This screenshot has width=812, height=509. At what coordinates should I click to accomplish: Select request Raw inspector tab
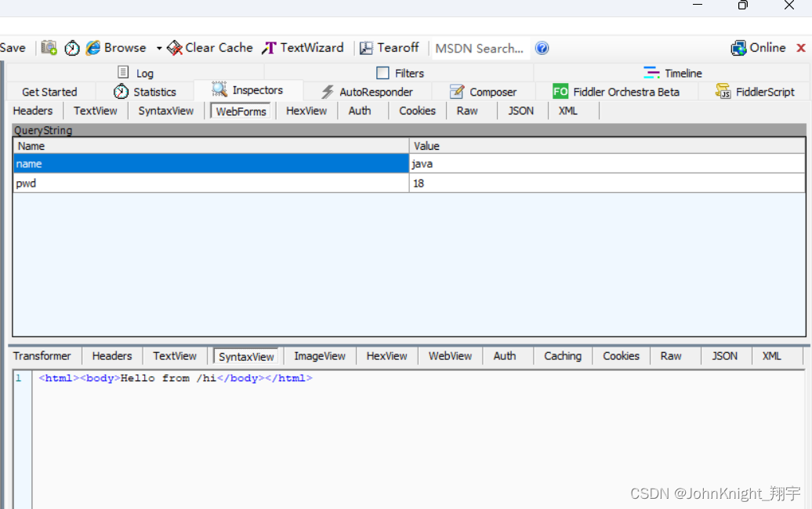pyautogui.click(x=467, y=111)
